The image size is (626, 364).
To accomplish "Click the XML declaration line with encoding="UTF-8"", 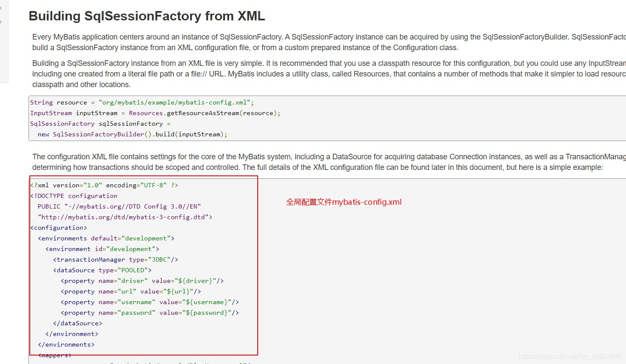I will (104, 185).
